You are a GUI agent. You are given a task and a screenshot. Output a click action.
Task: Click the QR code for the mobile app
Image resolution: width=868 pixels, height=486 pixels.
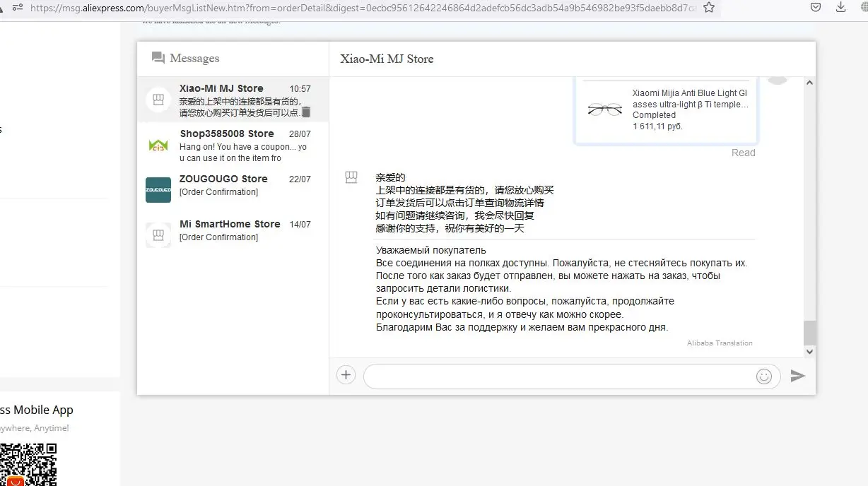point(28,464)
